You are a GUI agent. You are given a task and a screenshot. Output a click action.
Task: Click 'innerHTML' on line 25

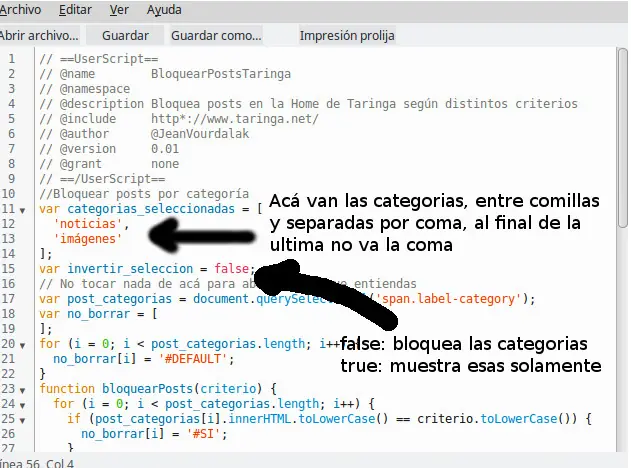(x=259, y=419)
